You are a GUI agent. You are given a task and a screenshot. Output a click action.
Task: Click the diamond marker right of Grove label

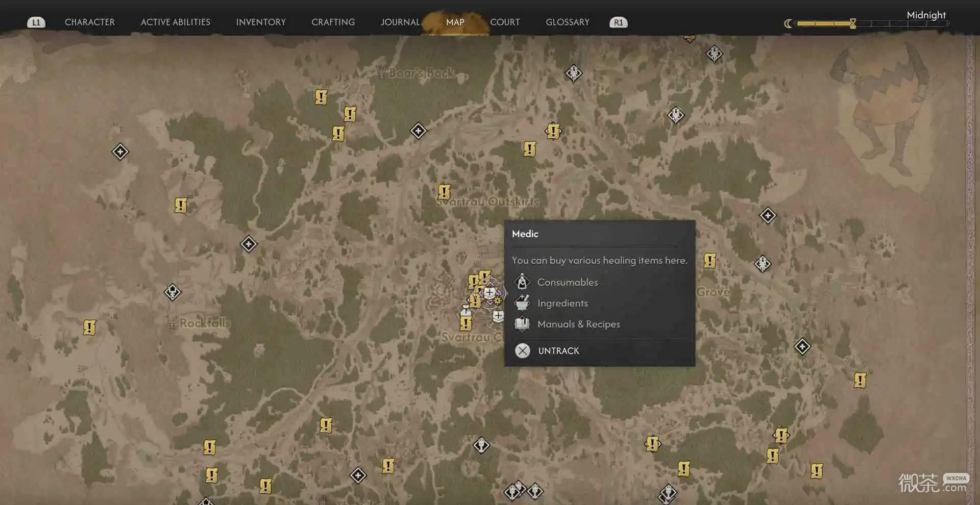pos(763,264)
